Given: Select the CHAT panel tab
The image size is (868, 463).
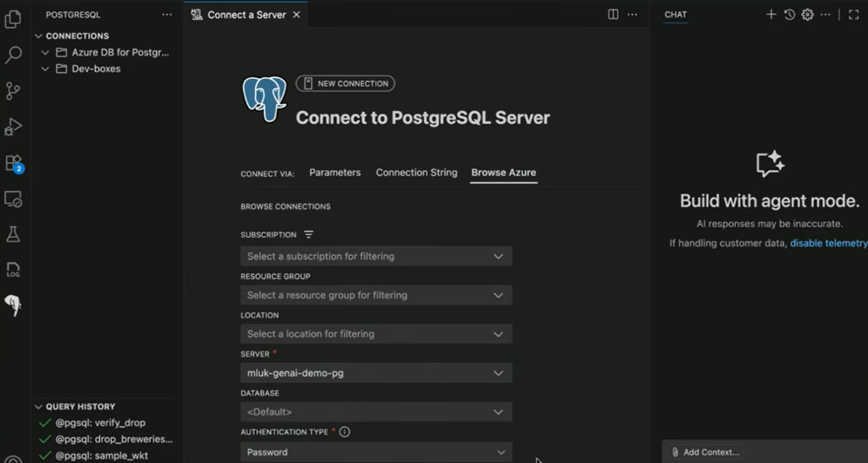Looking at the screenshot, I should click(x=675, y=14).
